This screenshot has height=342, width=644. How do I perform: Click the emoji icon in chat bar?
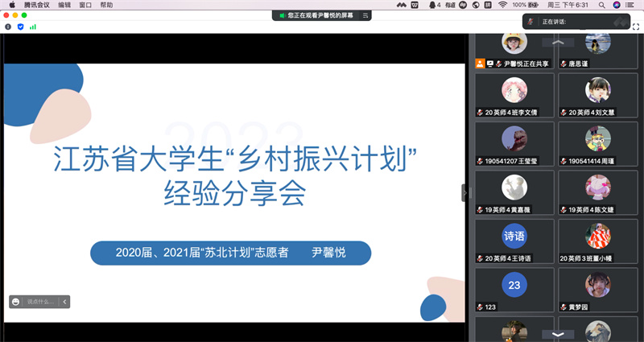(x=15, y=302)
